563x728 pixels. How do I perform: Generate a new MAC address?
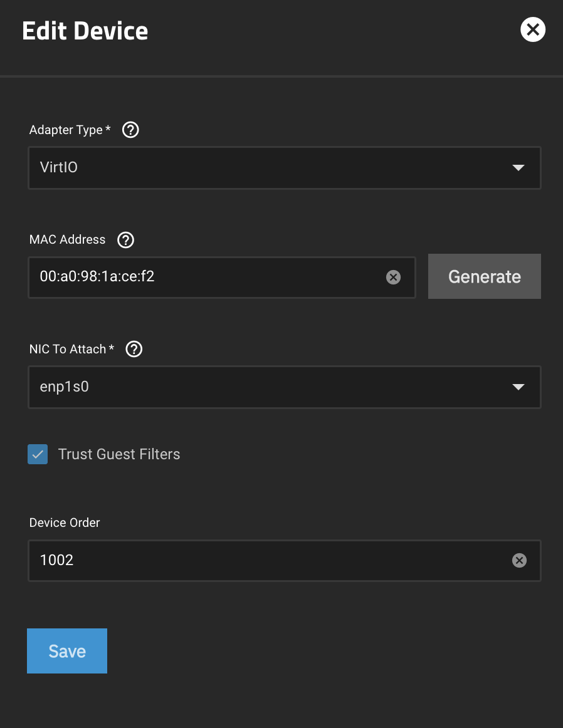[x=484, y=276]
